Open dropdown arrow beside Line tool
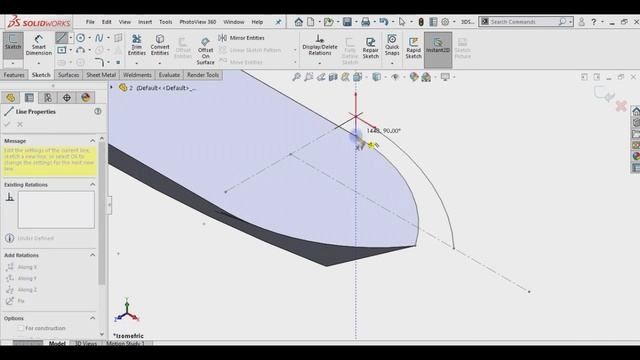640x360 pixels. click(71, 38)
